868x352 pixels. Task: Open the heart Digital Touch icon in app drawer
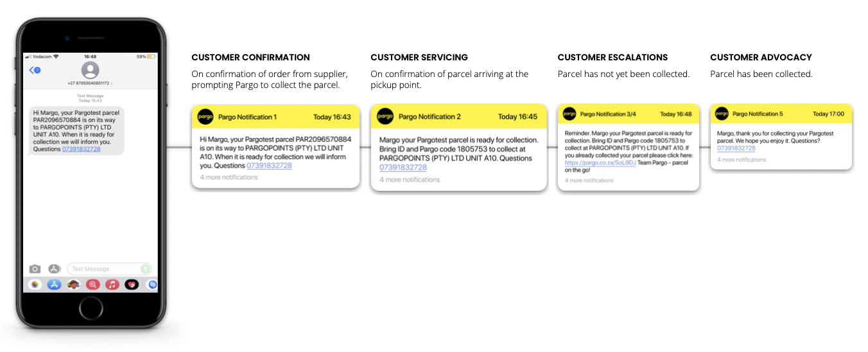point(132,284)
